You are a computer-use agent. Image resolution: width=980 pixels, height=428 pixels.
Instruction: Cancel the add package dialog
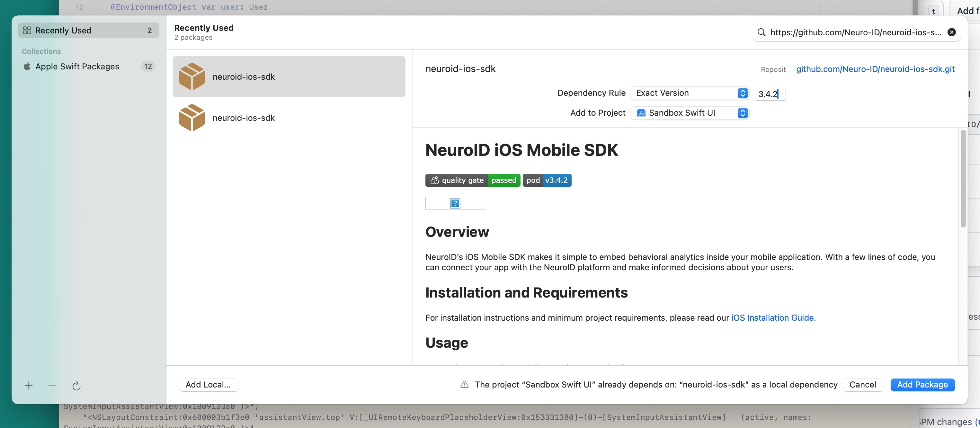click(862, 385)
